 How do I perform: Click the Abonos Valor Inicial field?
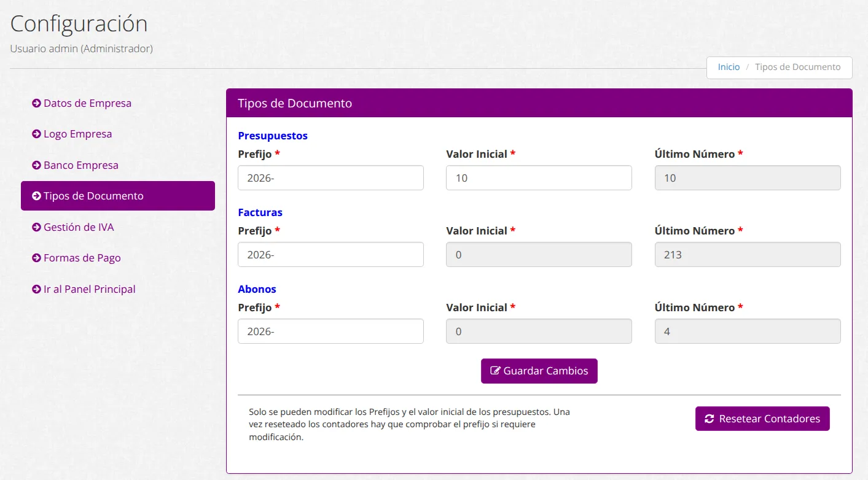(539, 331)
